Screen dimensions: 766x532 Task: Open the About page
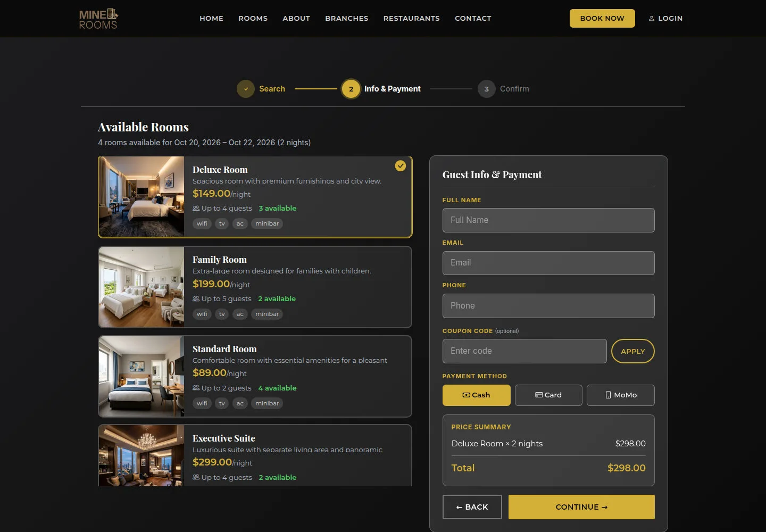[x=296, y=19]
